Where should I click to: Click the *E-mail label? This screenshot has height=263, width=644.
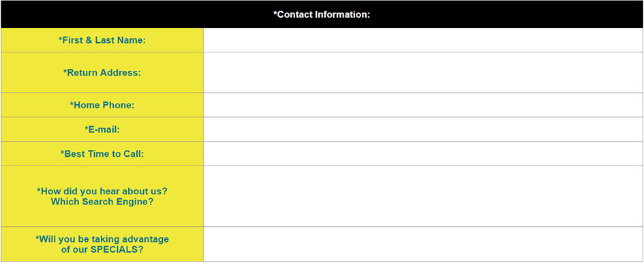(102, 129)
